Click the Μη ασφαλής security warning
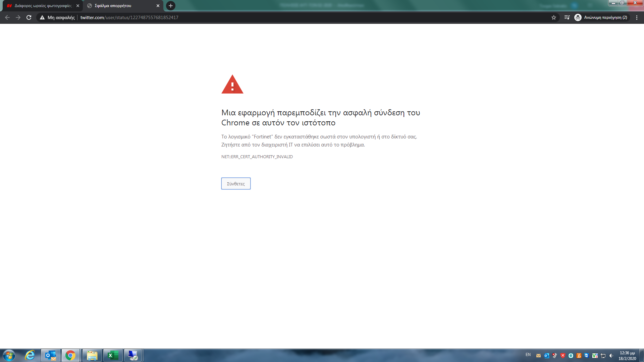 [x=57, y=17]
